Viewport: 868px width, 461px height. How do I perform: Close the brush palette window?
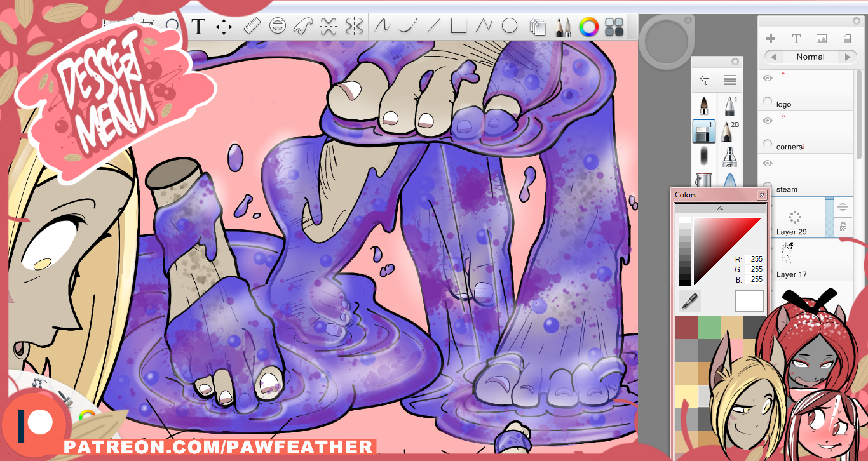(736, 62)
